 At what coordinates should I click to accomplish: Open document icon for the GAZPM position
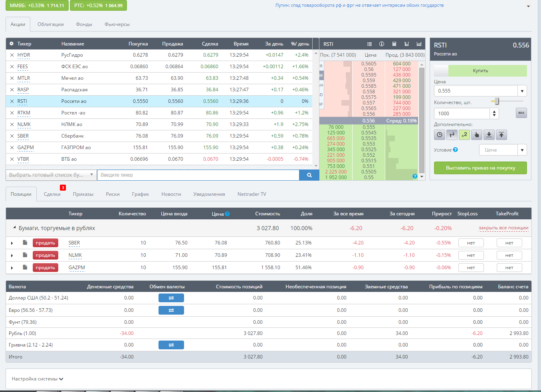click(x=25, y=267)
